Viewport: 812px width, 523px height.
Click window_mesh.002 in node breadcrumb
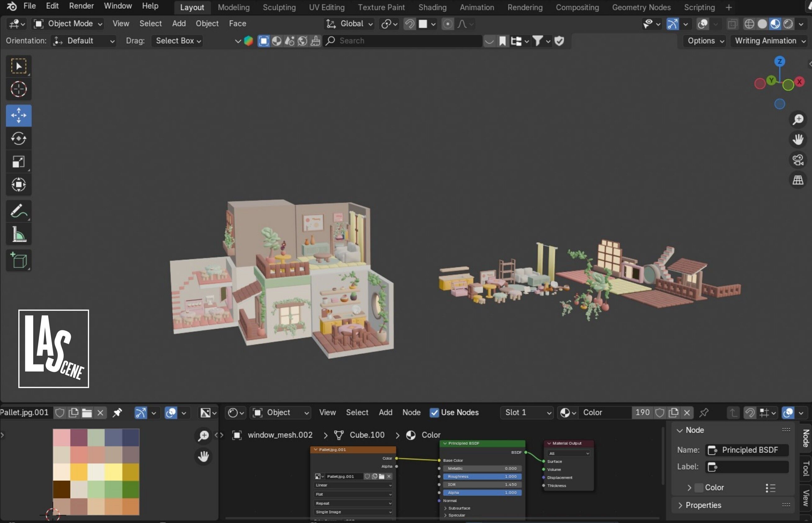pos(280,435)
